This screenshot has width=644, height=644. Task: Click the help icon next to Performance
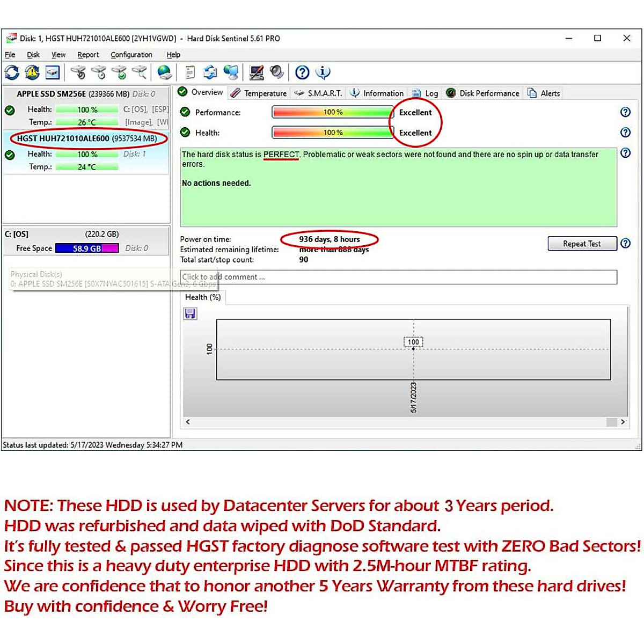pos(625,112)
